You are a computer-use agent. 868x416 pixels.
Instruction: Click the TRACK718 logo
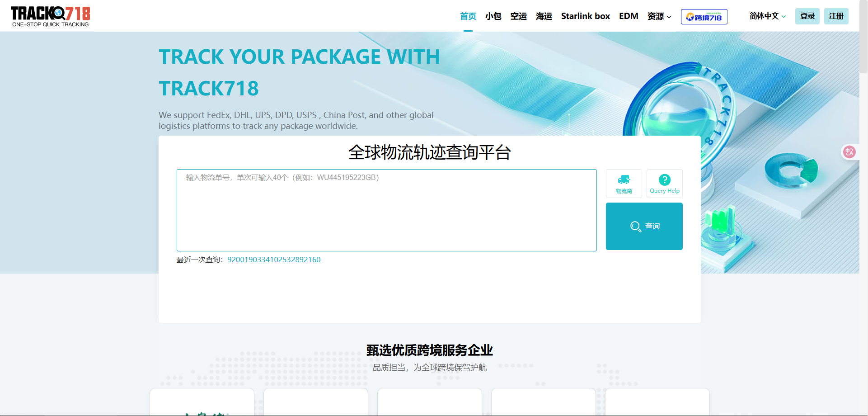[x=50, y=16]
